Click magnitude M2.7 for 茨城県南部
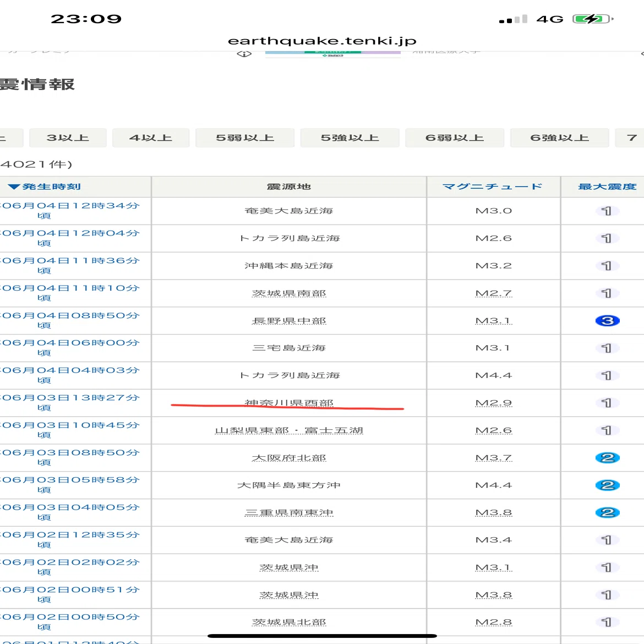Image resolution: width=644 pixels, height=644 pixels. click(493, 293)
